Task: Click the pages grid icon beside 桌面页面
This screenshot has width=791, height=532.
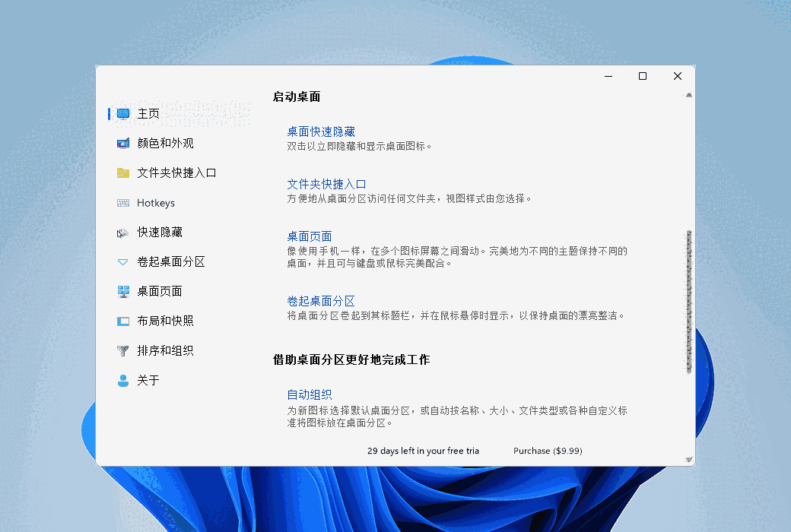Action: click(123, 292)
